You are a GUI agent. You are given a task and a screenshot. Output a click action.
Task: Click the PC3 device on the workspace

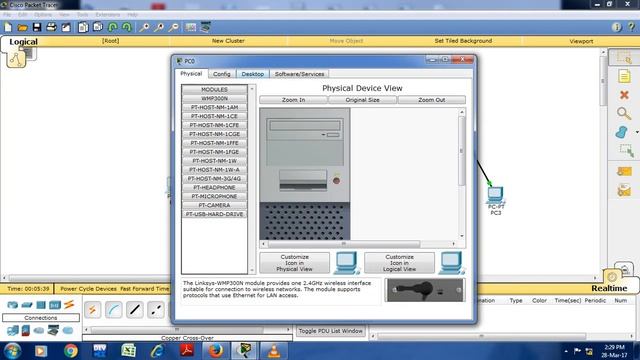point(495,195)
